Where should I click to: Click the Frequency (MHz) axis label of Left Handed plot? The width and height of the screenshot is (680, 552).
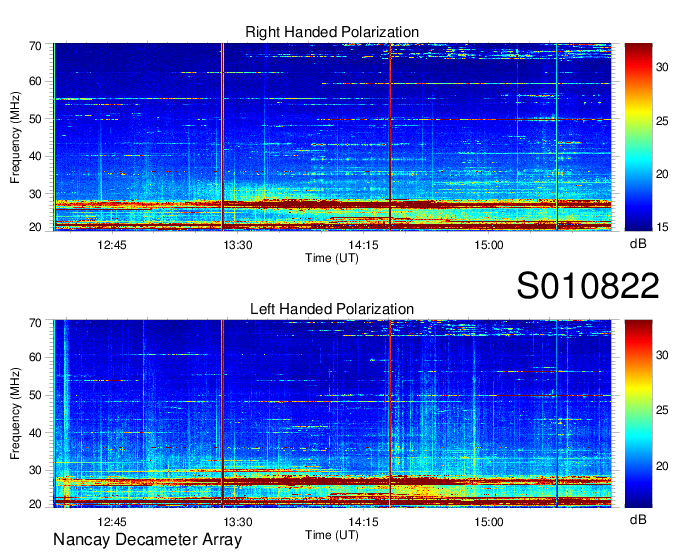15,414
